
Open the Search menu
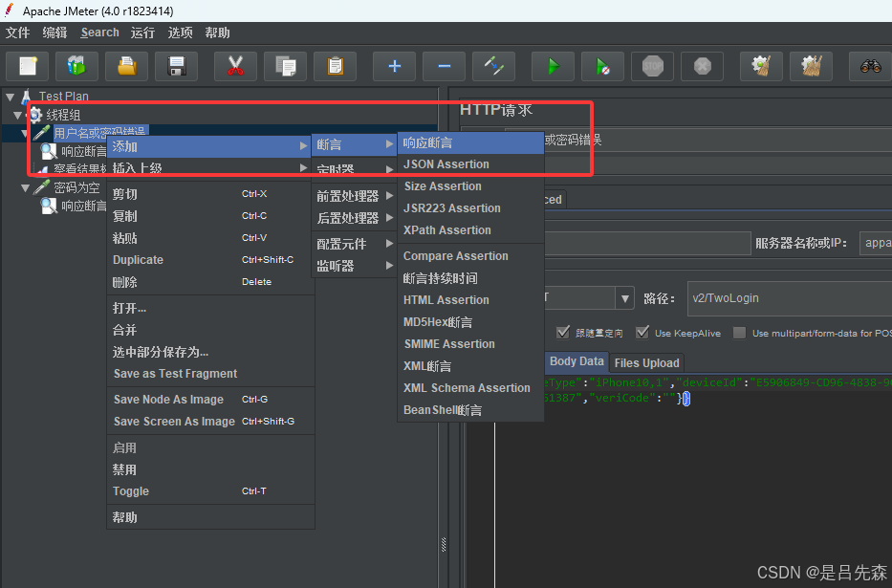pos(99,33)
